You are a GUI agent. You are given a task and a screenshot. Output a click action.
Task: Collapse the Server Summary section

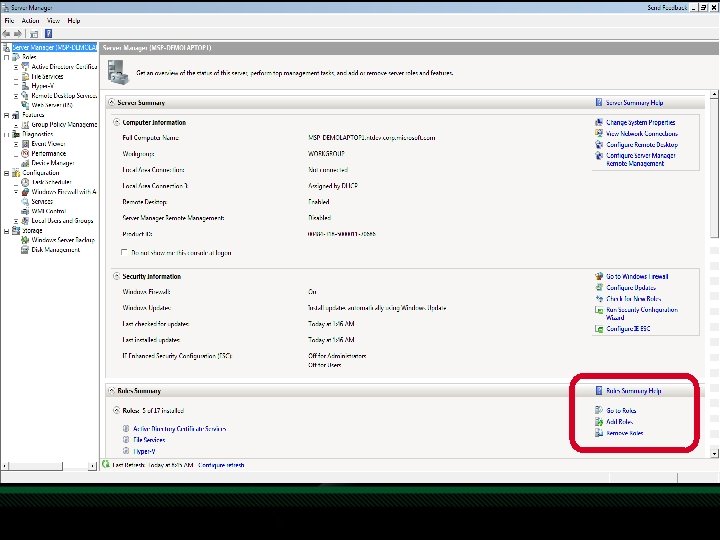(x=112, y=102)
